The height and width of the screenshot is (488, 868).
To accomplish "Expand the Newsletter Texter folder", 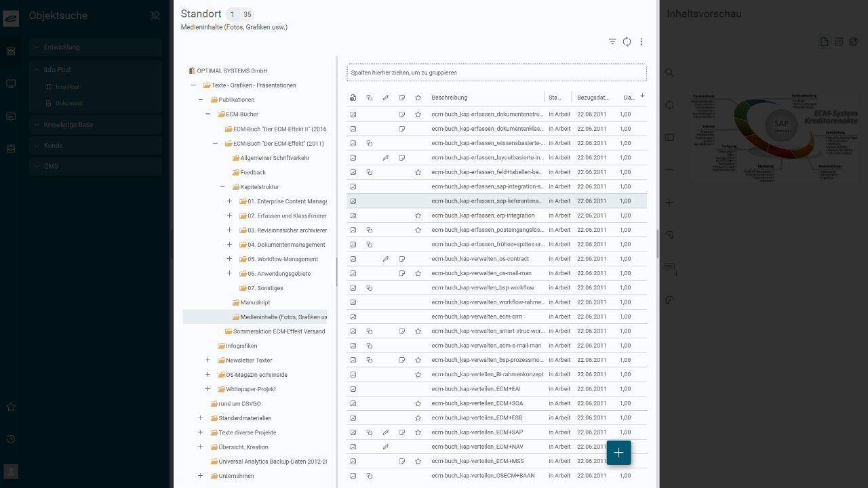I will 208,361.
